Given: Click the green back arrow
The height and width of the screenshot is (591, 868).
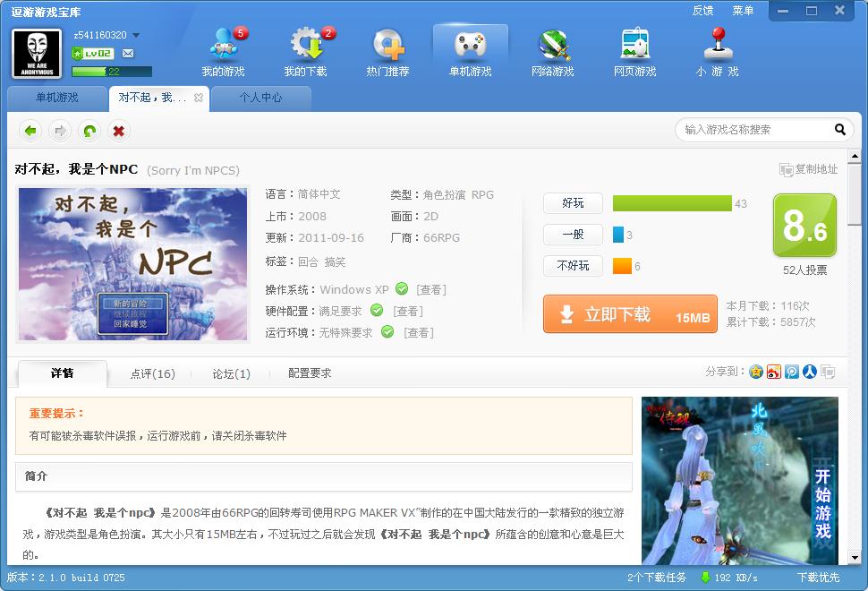Looking at the screenshot, I should [x=30, y=131].
